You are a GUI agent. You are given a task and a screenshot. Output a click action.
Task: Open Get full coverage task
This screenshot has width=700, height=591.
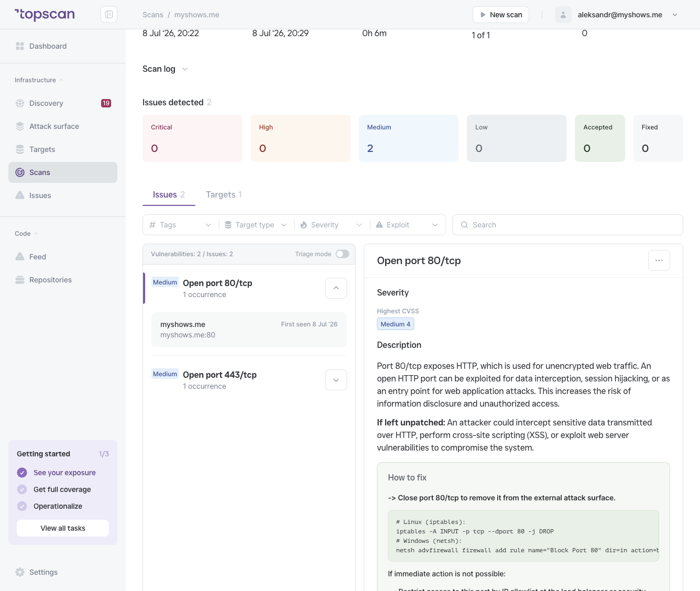(x=62, y=489)
